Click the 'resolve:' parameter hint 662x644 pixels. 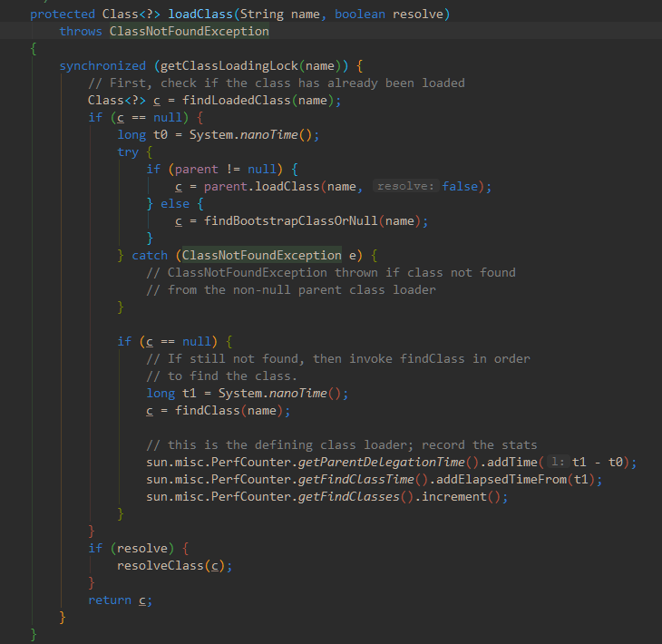(x=405, y=186)
